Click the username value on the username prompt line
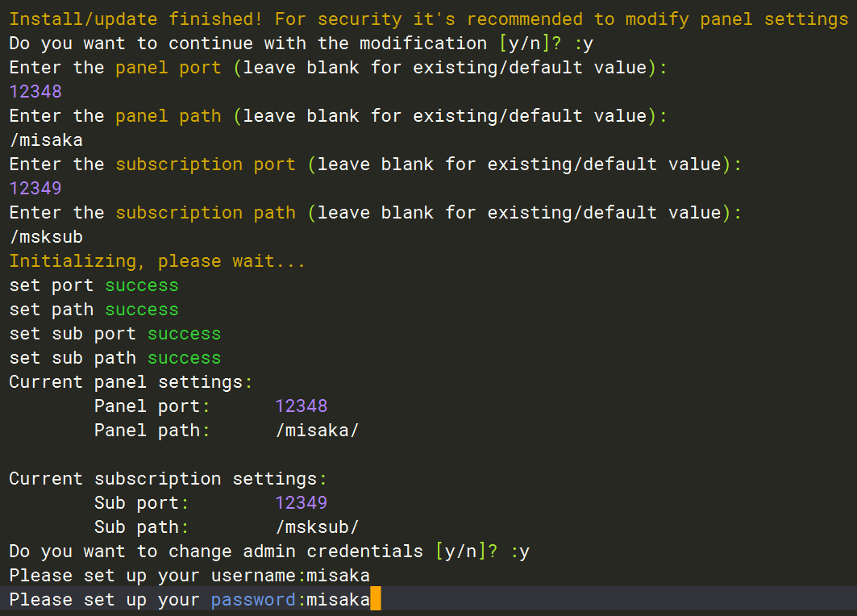 338,576
